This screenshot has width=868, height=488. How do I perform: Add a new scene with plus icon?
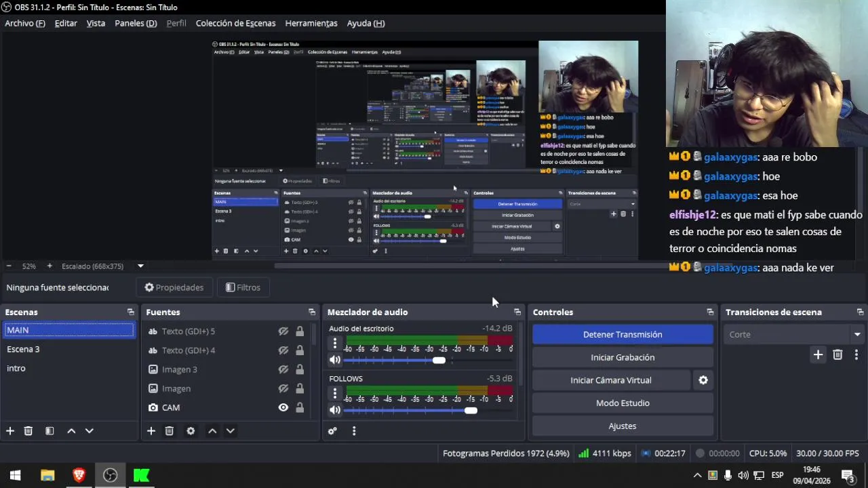[x=10, y=431]
